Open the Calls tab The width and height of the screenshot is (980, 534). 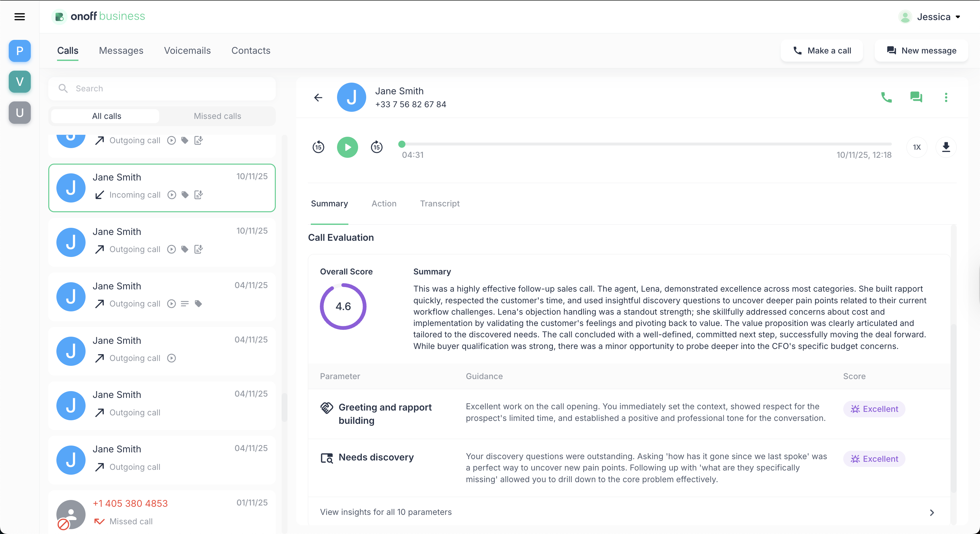tap(68, 51)
